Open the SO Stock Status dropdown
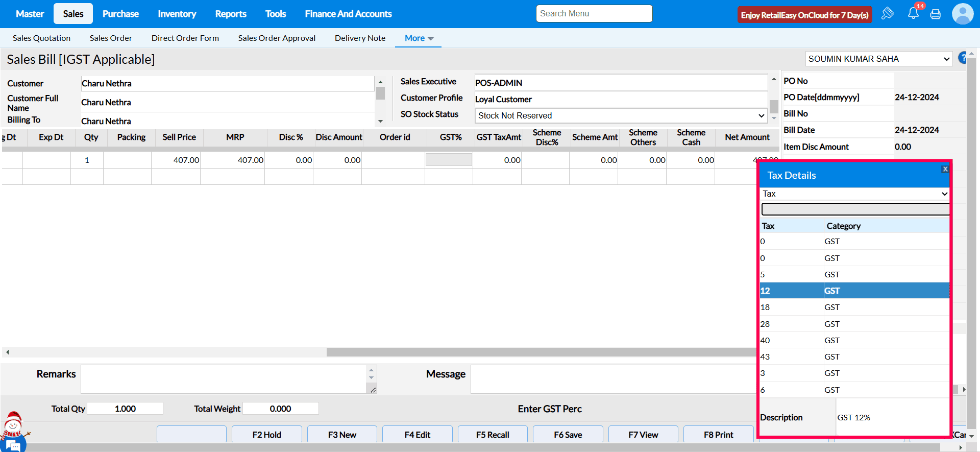The image size is (980, 452). tap(621, 115)
